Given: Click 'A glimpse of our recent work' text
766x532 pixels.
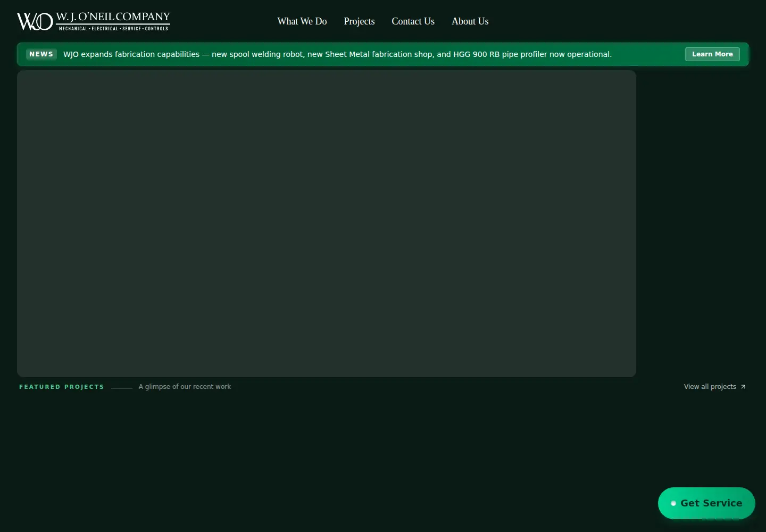Looking at the screenshot, I should click(185, 387).
